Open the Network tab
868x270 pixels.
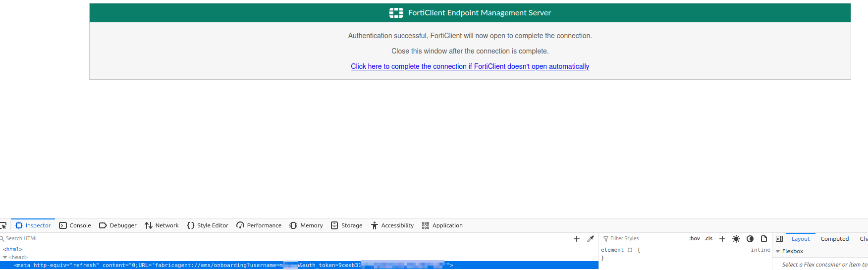[x=162, y=225]
